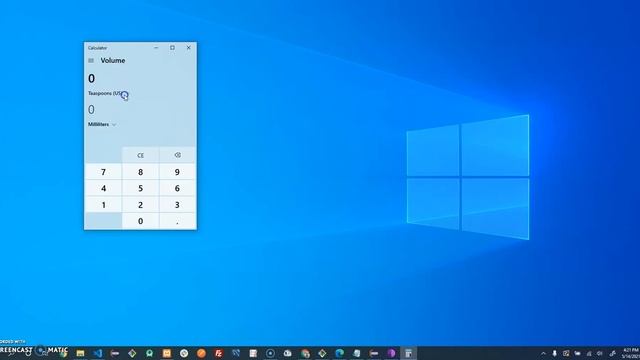640x360 pixels.
Task: Open File Explorer from the taskbar
Action: coord(80,353)
